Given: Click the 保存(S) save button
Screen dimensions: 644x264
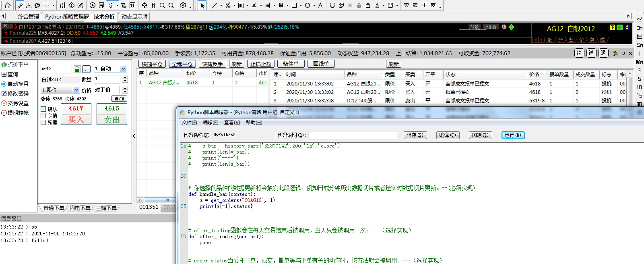Looking at the screenshot, I should pos(415,135).
